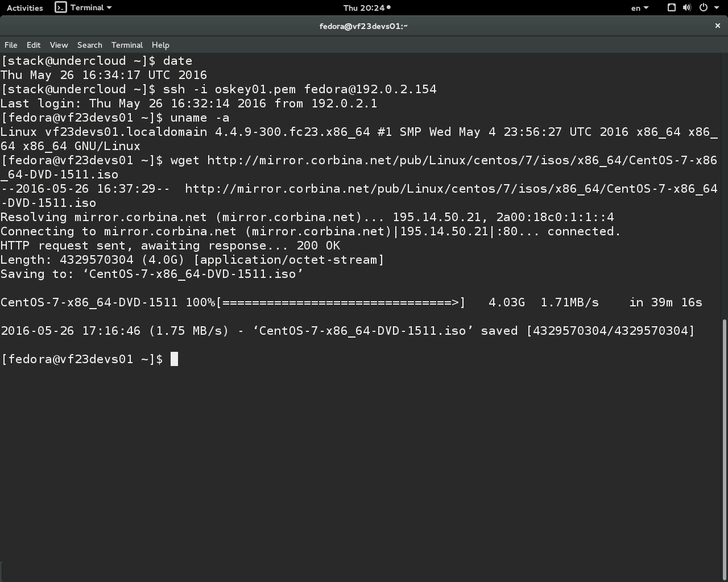Click the terminal cursor at last prompt
This screenshot has width=728, height=582.
pyautogui.click(x=174, y=359)
